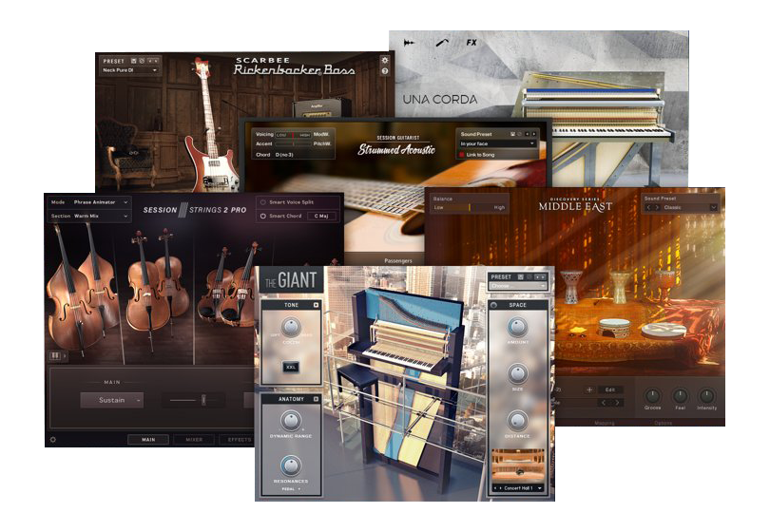The width and height of the screenshot is (770, 532).
Task: Click the C Maj chord key field
Action: tap(321, 216)
